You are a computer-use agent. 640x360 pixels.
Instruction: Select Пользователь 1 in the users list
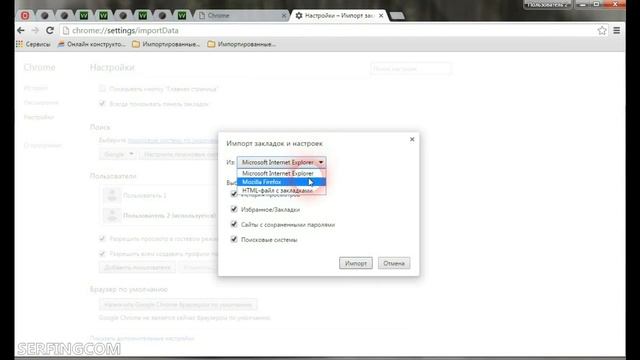[x=159, y=196]
